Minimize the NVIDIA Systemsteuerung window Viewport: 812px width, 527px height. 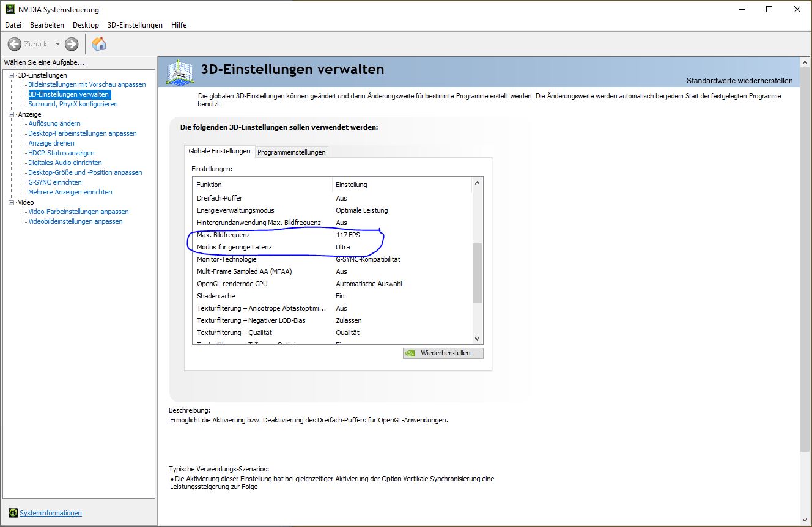742,9
